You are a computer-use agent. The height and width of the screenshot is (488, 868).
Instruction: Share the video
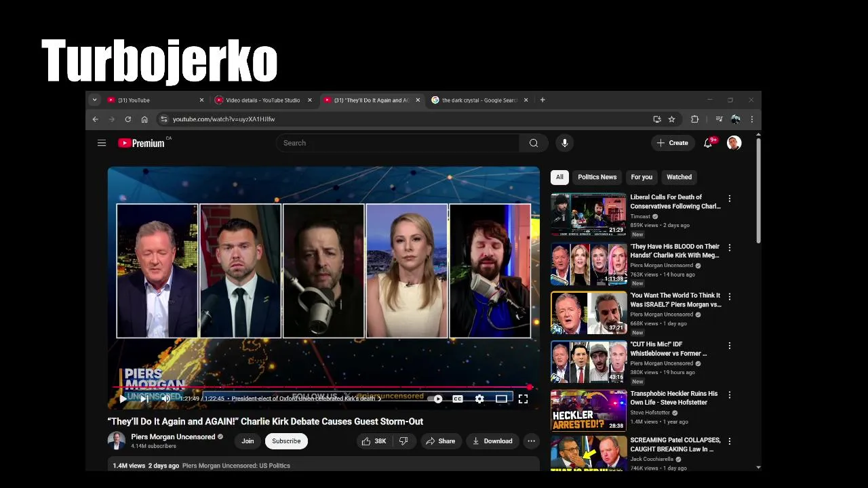click(x=440, y=441)
